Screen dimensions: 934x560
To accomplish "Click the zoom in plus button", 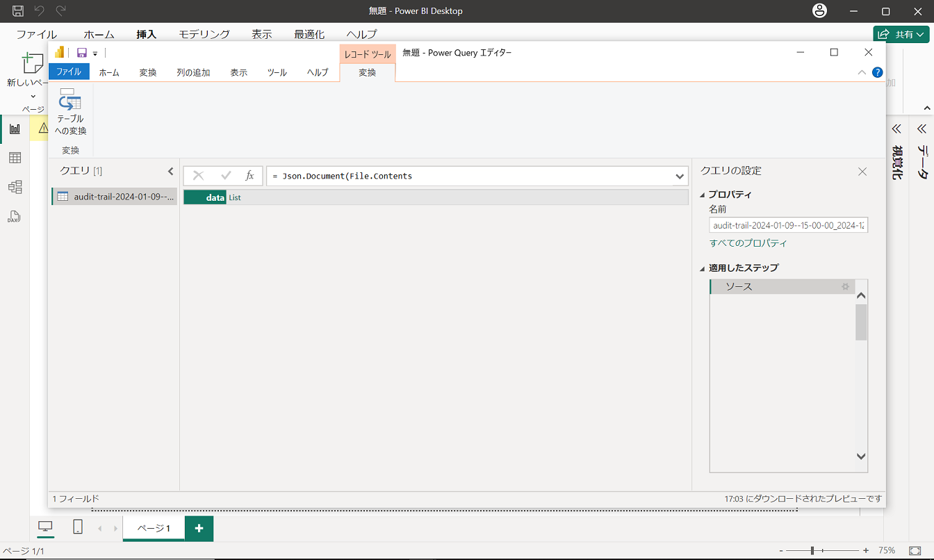I will click(866, 550).
